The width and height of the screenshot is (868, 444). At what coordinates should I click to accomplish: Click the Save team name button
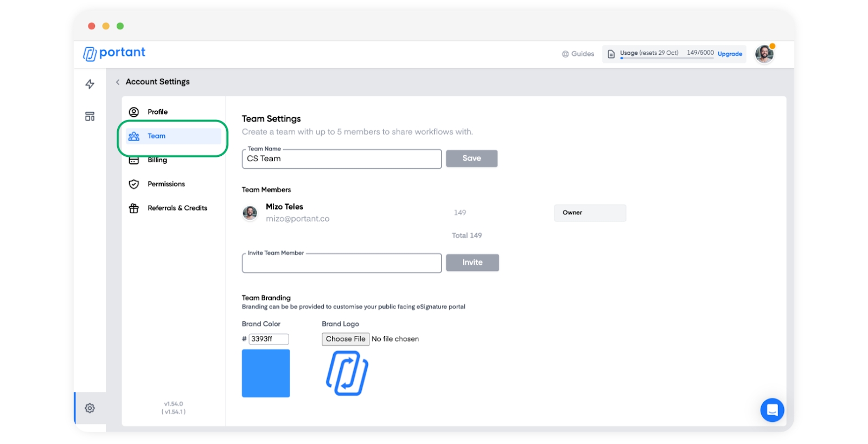tap(471, 158)
